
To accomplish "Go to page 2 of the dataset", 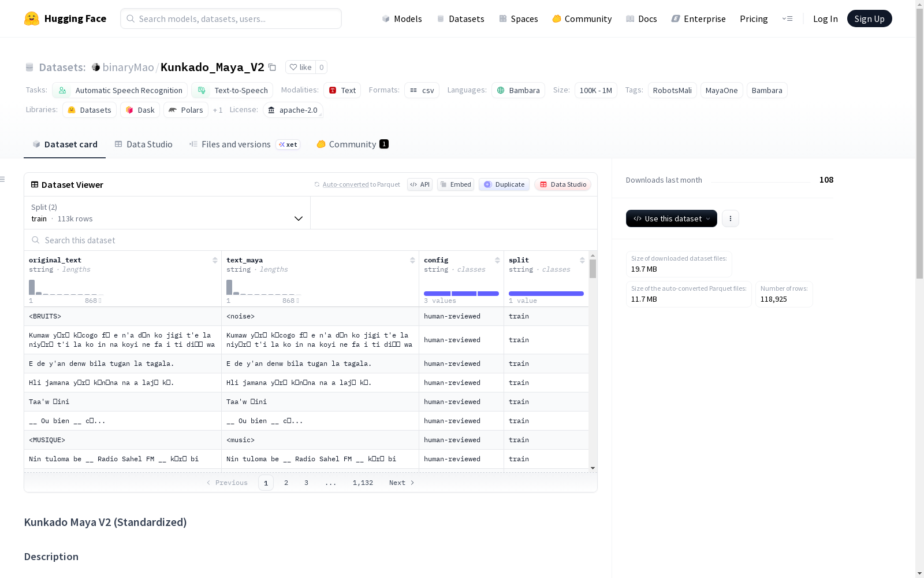I will (x=286, y=483).
